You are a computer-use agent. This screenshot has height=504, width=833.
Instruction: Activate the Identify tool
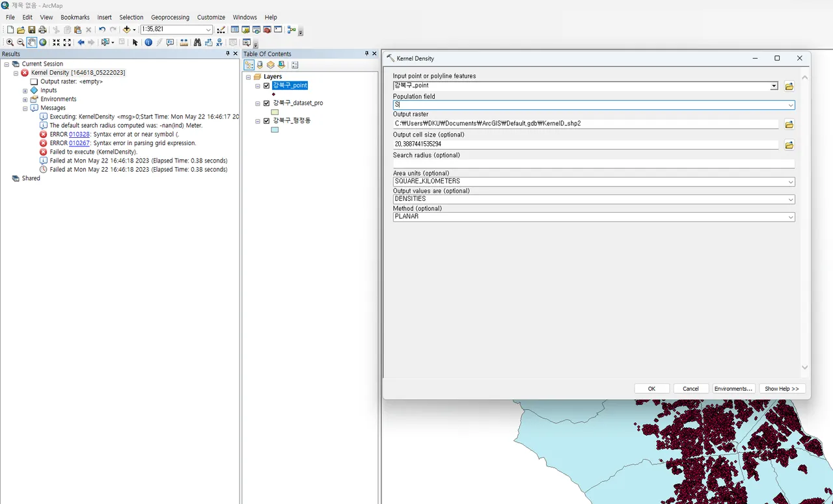[x=148, y=42]
